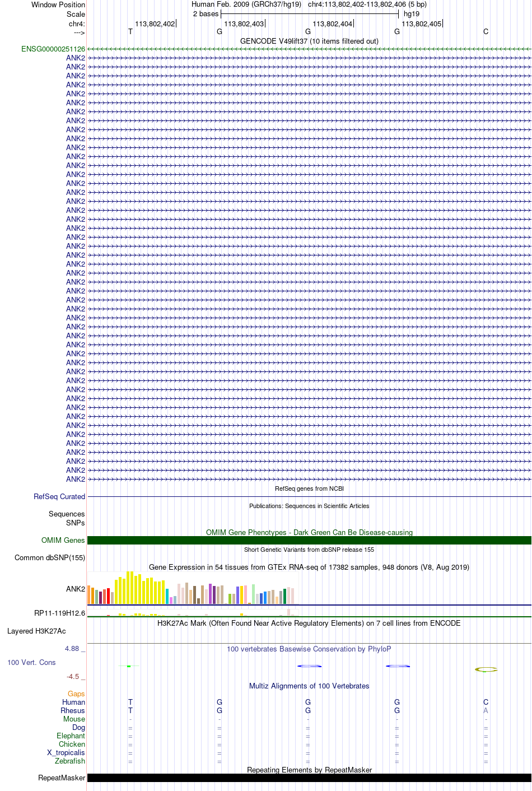The image size is (532, 791).
Task: Click the Zebrafish species label
Action: [70, 761]
